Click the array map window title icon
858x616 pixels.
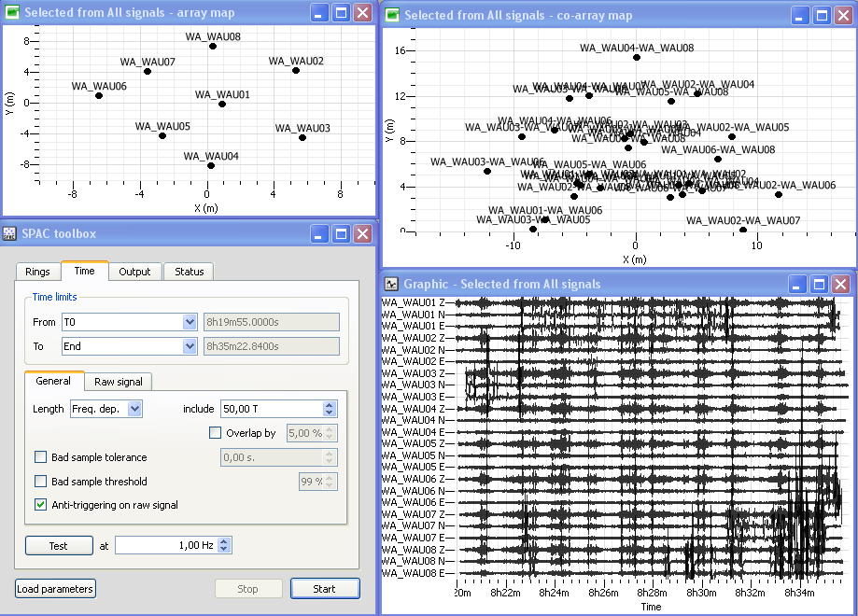point(12,13)
